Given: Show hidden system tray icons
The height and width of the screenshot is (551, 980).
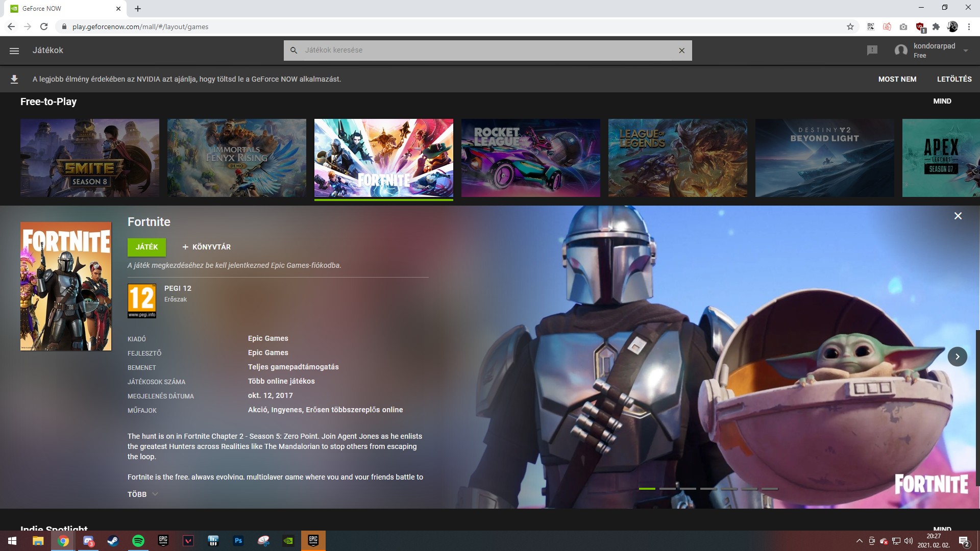Looking at the screenshot, I should tap(859, 541).
